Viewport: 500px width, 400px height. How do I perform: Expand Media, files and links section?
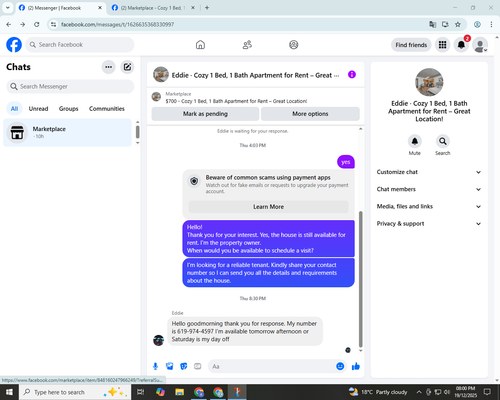point(429,206)
